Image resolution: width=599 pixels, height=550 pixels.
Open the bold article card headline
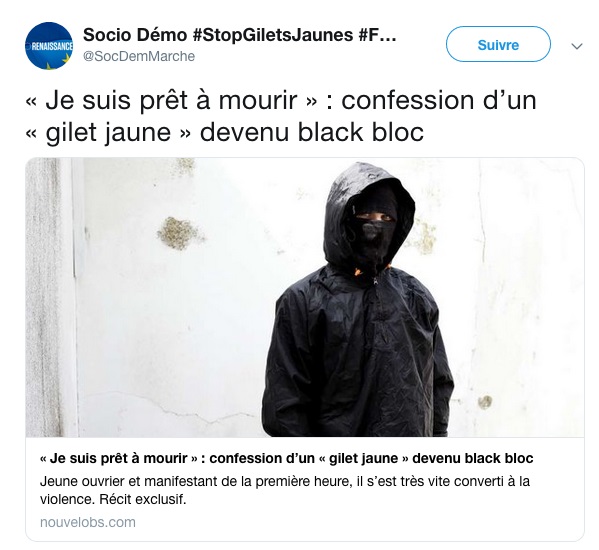coord(287,458)
